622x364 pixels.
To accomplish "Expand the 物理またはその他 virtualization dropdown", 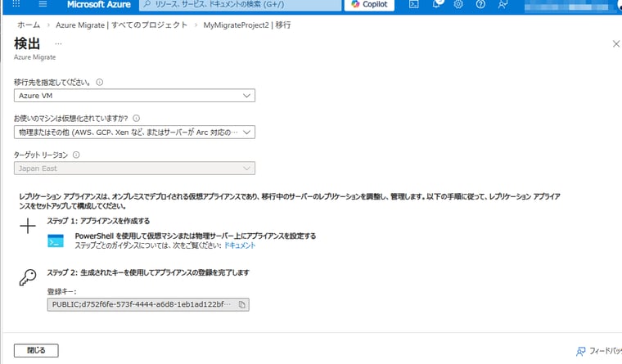I will point(134,132).
